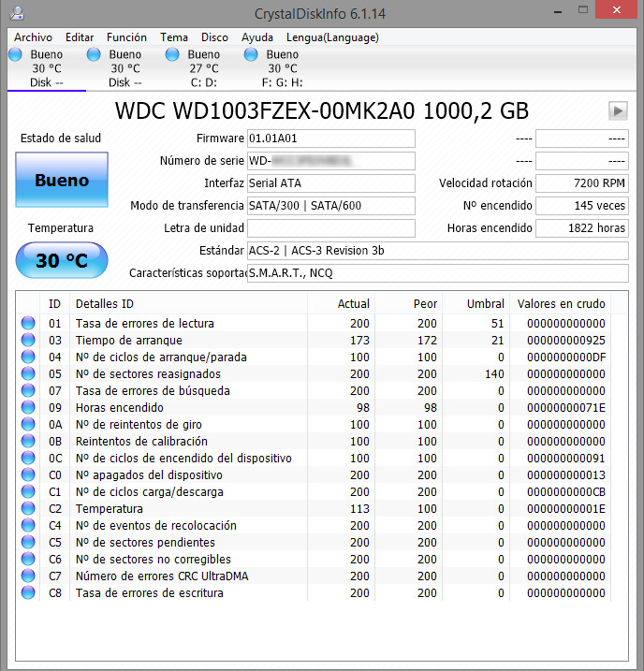The height and width of the screenshot is (671, 644).
Task: Click status icon for sectores no corregibles
Action: coord(28,559)
